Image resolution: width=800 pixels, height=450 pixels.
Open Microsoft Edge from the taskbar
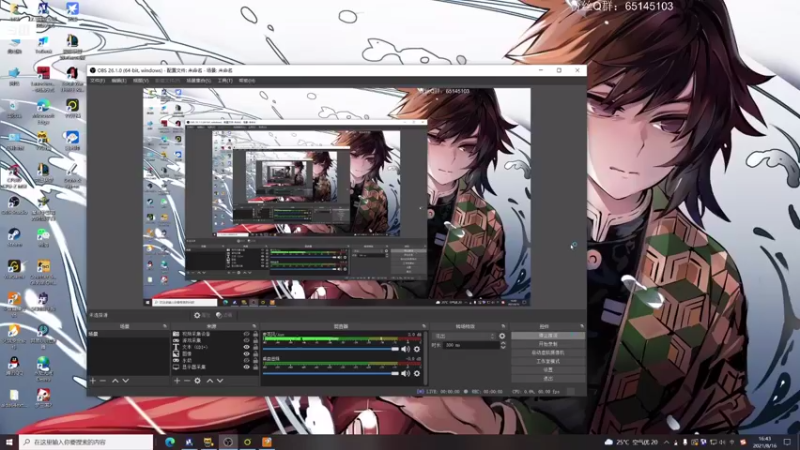[170, 442]
